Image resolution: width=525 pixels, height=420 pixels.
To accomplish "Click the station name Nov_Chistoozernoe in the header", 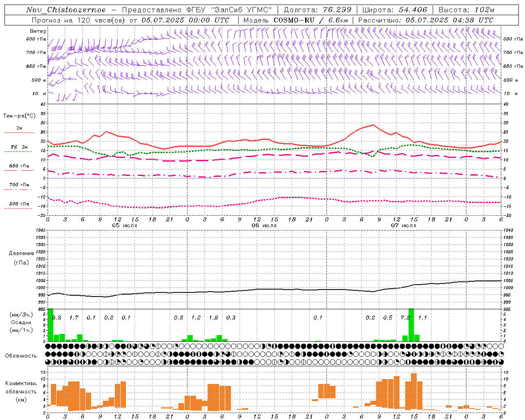I will 66,10.
